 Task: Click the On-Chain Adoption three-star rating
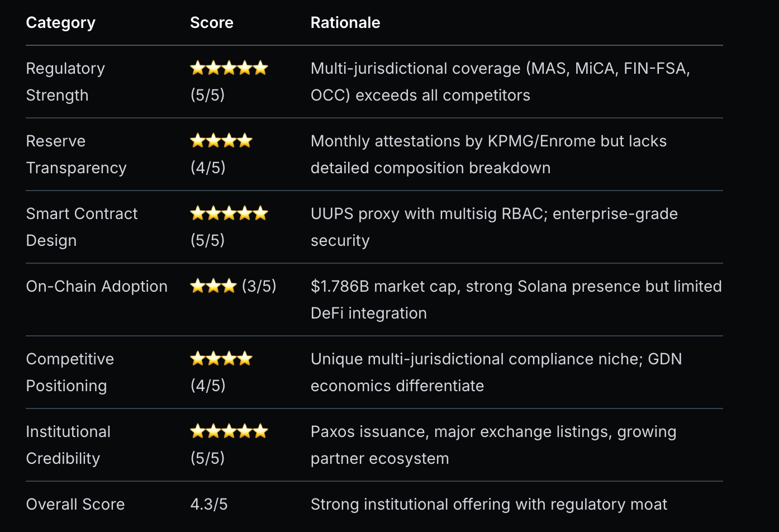click(x=213, y=286)
